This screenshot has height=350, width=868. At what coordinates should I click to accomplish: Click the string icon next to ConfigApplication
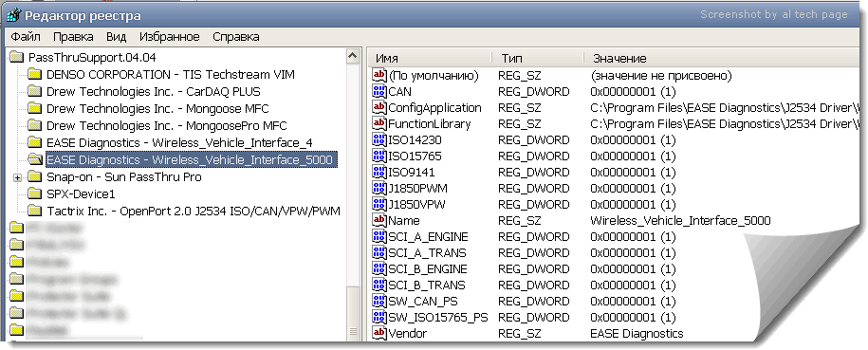(379, 107)
